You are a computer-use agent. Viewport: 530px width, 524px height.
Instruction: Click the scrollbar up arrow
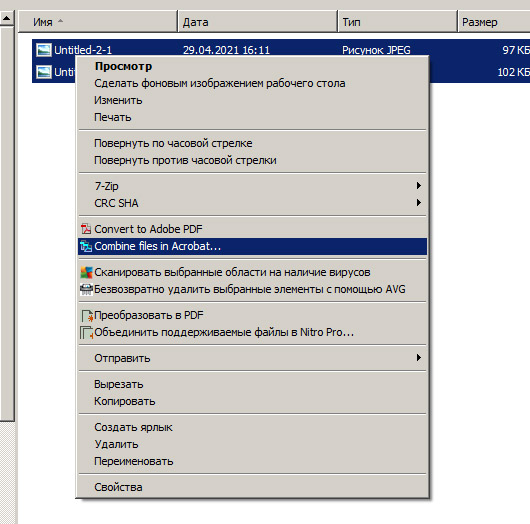pos(6,19)
